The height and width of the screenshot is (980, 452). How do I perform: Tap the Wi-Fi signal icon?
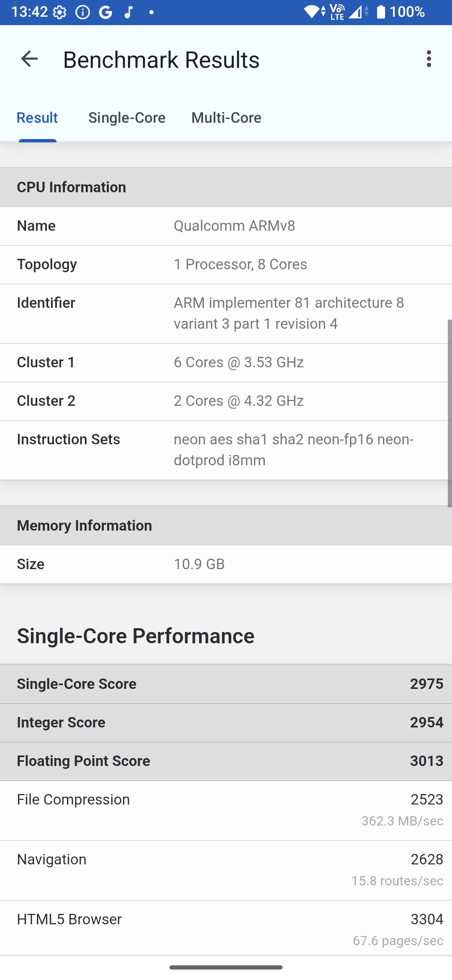coord(311,12)
